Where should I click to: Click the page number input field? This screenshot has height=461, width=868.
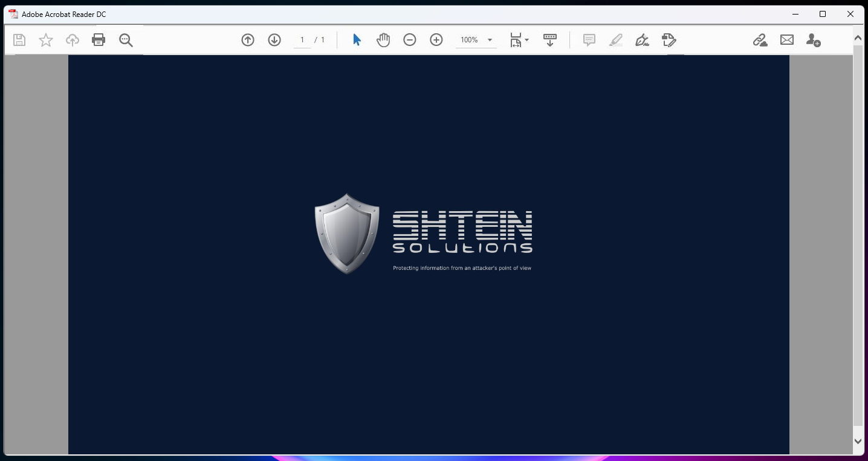click(302, 40)
